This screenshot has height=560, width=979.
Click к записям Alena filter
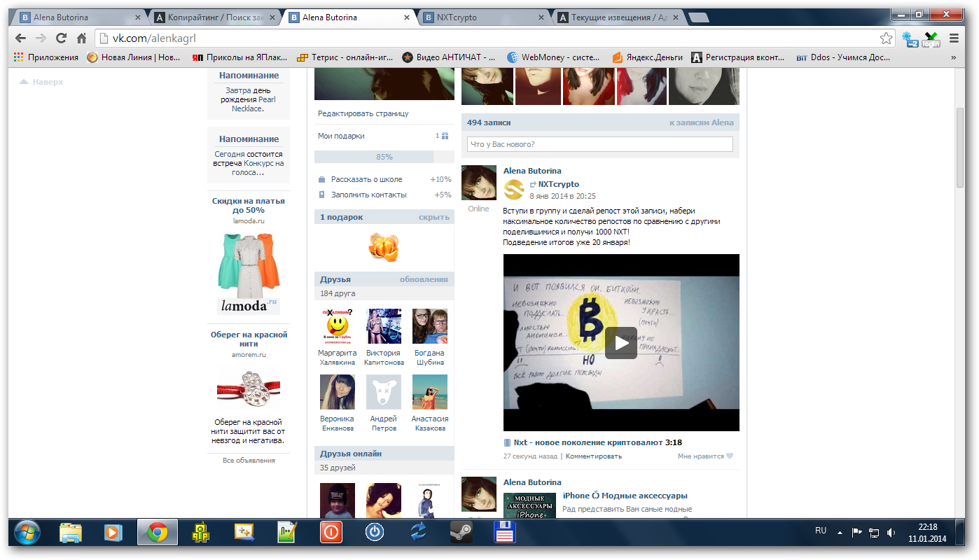click(701, 122)
